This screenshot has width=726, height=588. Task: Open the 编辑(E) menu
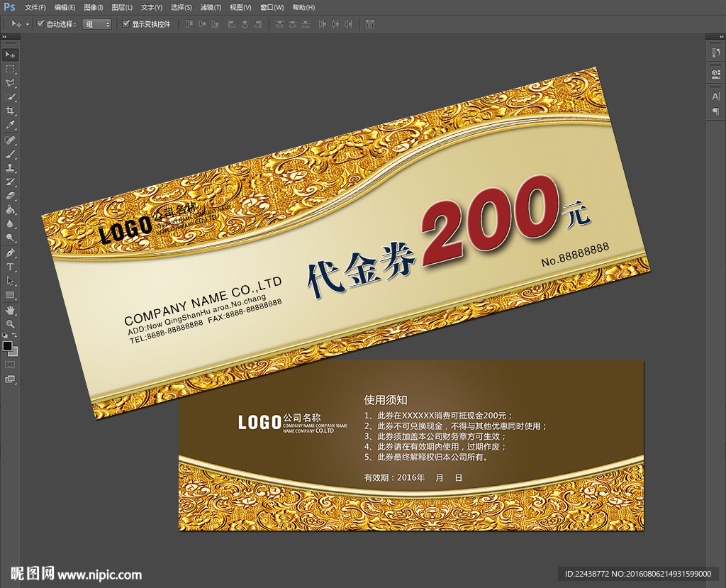coord(65,7)
